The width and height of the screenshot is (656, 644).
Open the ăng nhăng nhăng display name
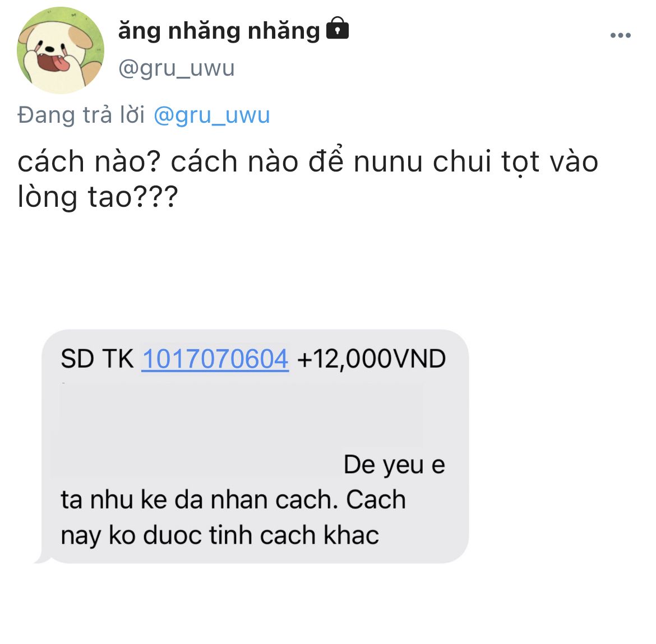click(219, 31)
